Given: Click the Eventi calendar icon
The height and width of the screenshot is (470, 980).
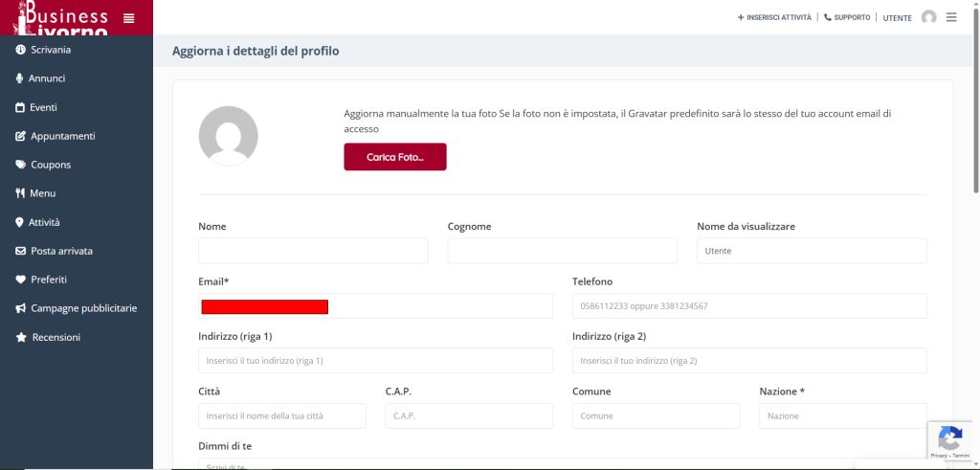Looking at the screenshot, I should coord(20,107).
